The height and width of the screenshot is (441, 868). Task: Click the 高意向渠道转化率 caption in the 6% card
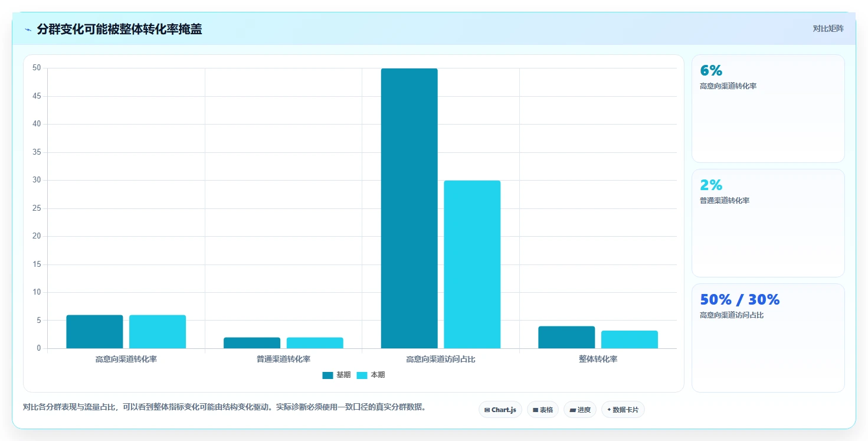pos(728,86)
